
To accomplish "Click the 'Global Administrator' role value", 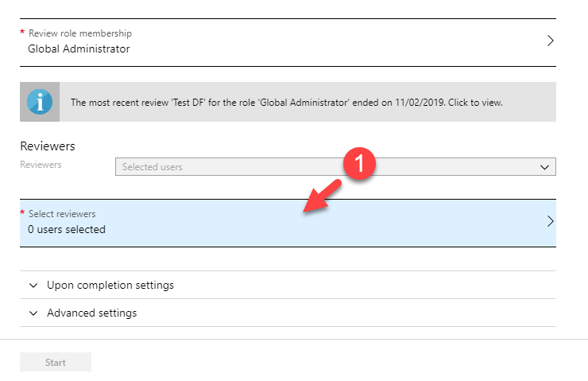I will click(79, 49).
